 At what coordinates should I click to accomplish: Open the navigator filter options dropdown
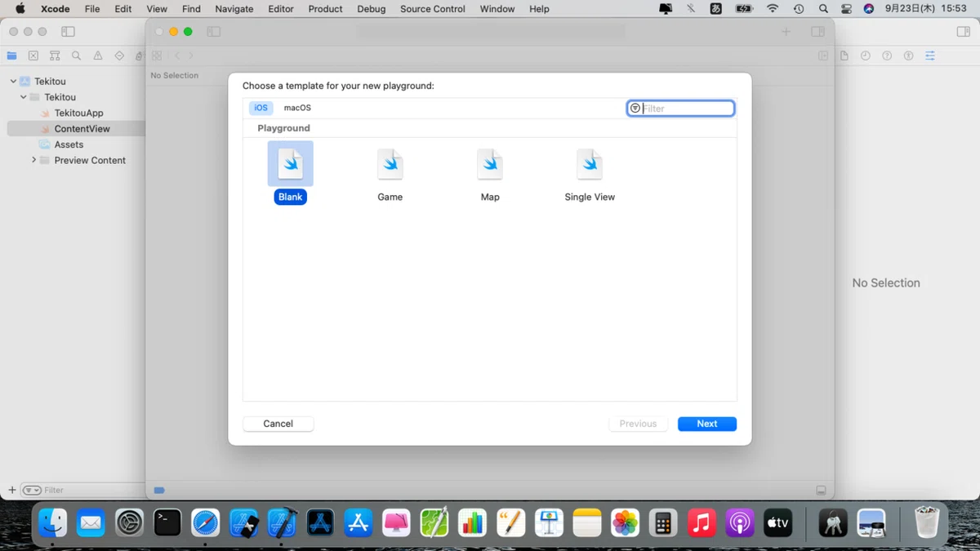click(x=32, y=490)
